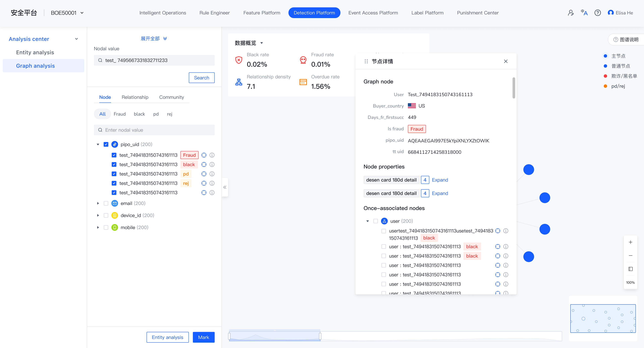Viewport: 644px width, 348px height.
Task: Click the language translation icon in header
Action: (584, 13)
